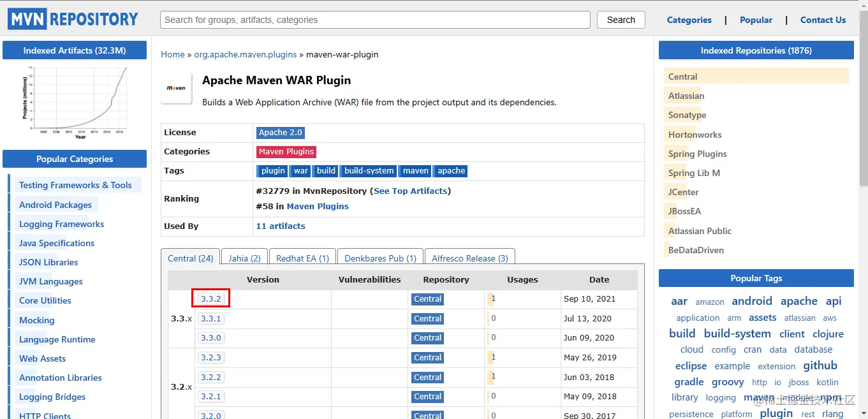
Task: Open Sonatype repository link
Action: [688, 115]
